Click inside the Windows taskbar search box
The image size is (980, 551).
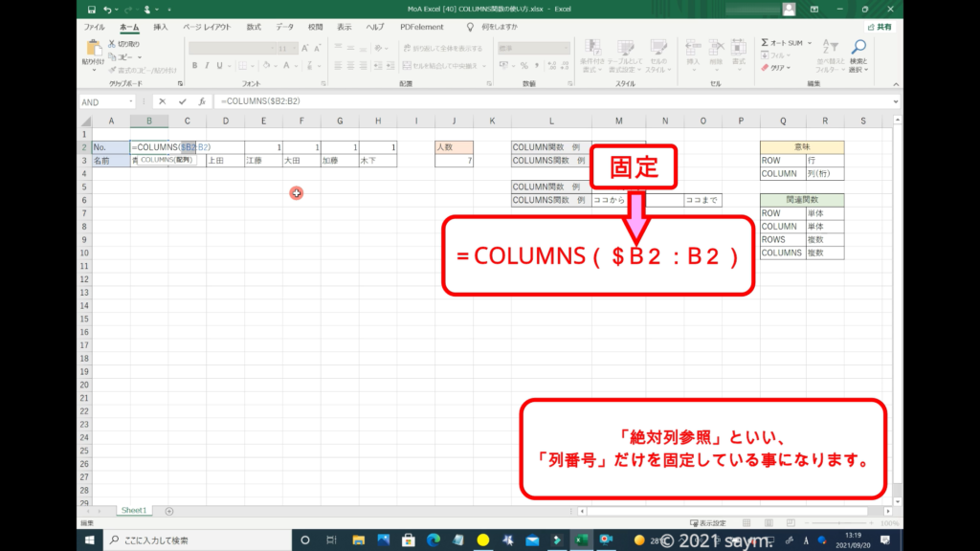click(191, 540)
